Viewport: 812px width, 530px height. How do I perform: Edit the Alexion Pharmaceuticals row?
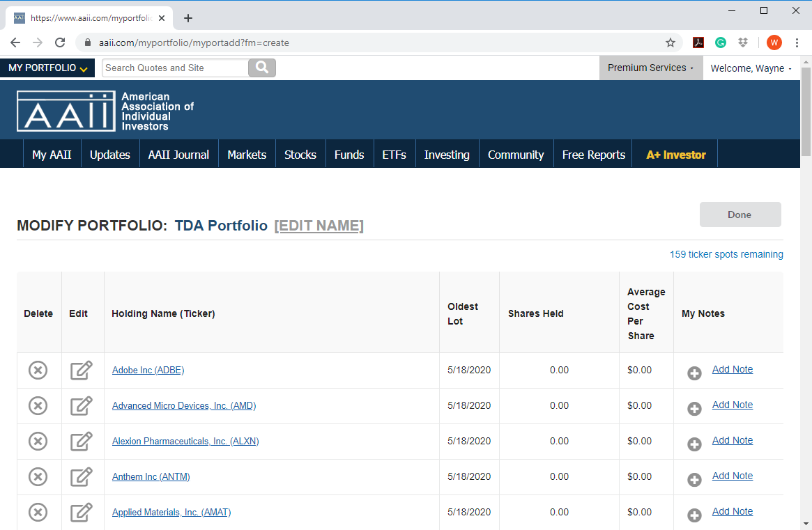pos(82,441)
